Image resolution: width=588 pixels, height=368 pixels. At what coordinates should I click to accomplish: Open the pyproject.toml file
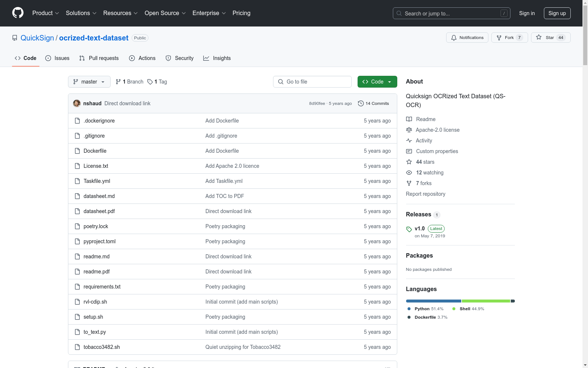(100, 241)
